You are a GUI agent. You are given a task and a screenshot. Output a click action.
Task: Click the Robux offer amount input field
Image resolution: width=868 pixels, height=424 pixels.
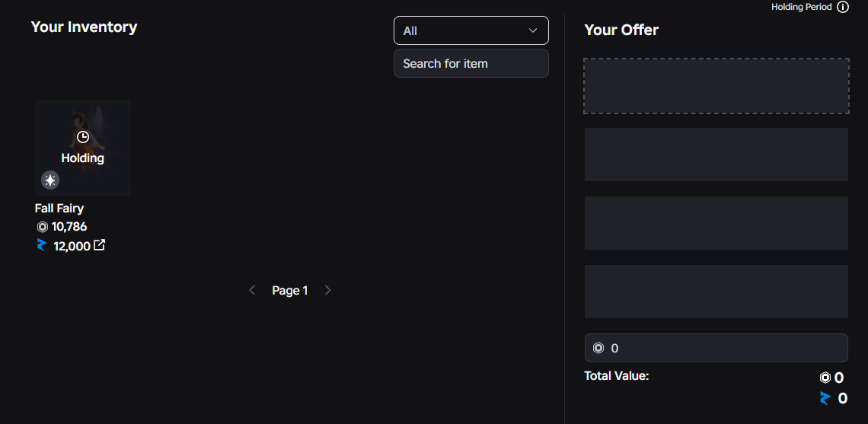[723, 348]
